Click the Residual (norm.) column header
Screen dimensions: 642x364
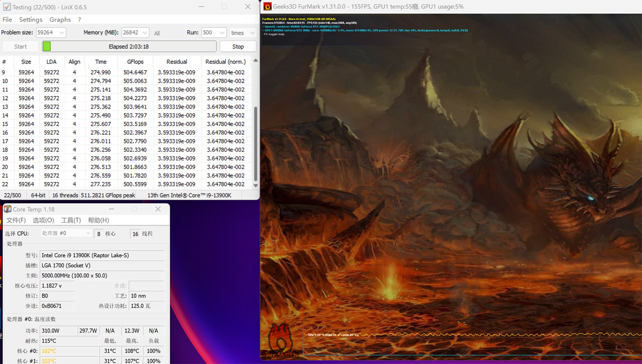tap(225, 61)
